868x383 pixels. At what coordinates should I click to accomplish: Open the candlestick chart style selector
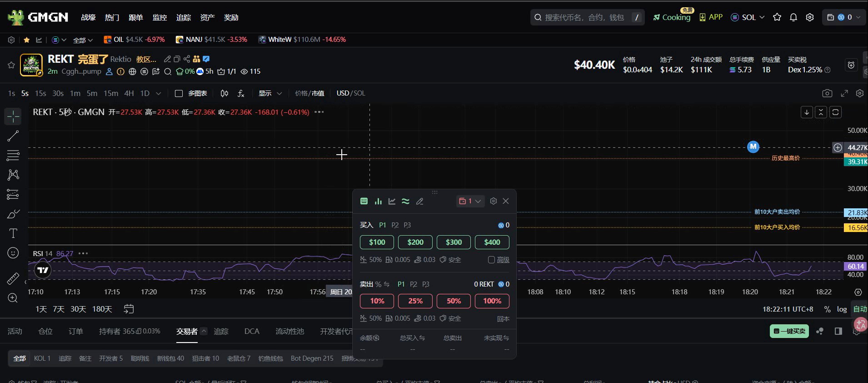[x=224, y=93]
